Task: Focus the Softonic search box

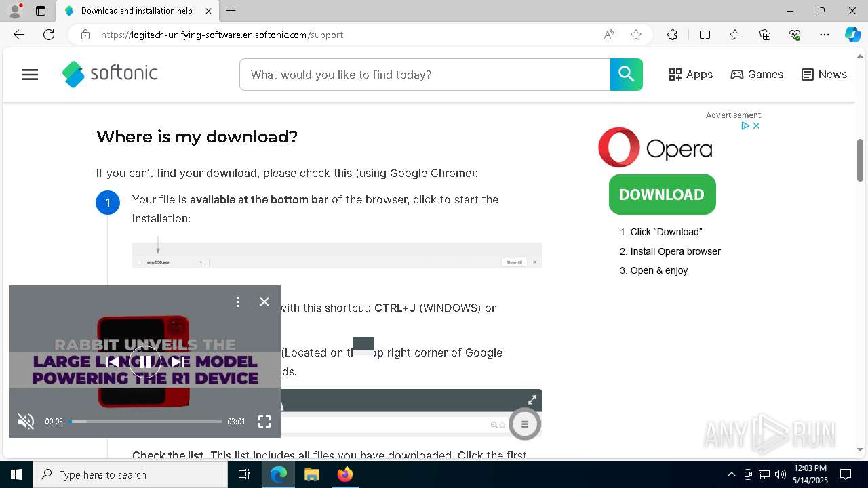Action: 425,75
